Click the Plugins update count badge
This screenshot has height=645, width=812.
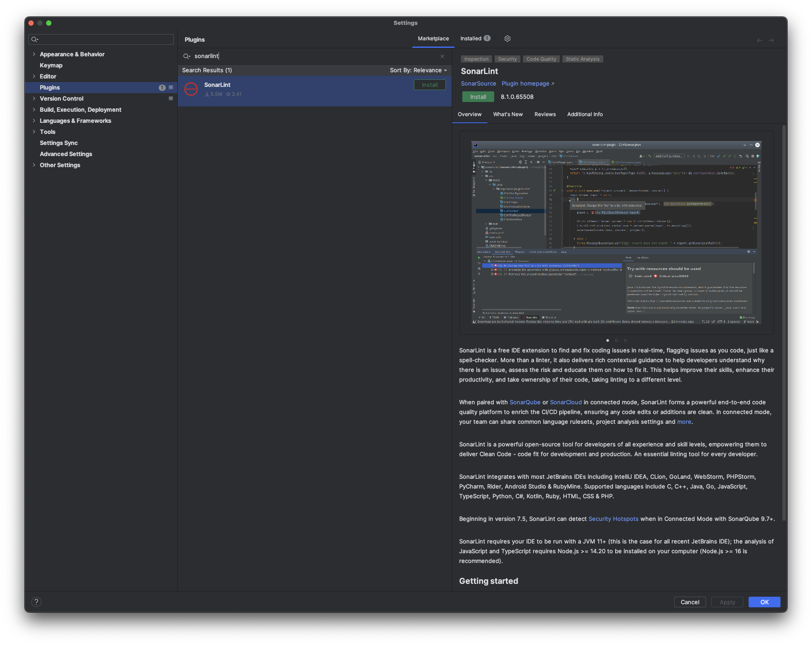(162, 87)
